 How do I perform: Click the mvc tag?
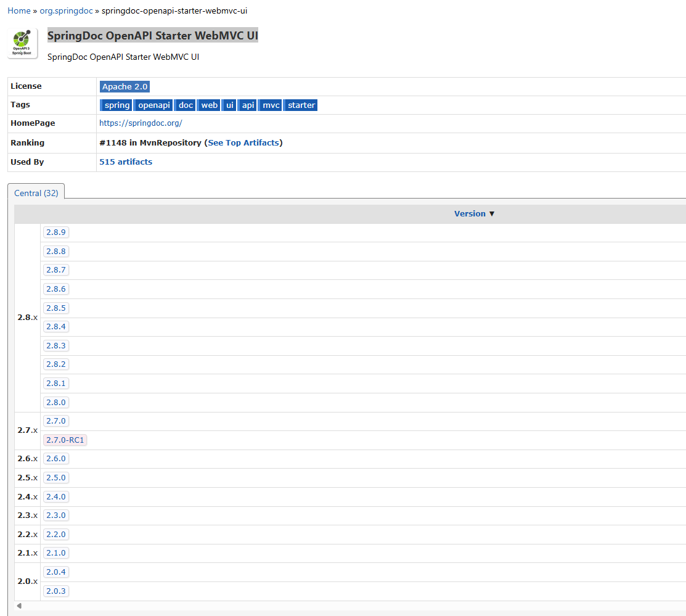[x=271, y=105]
